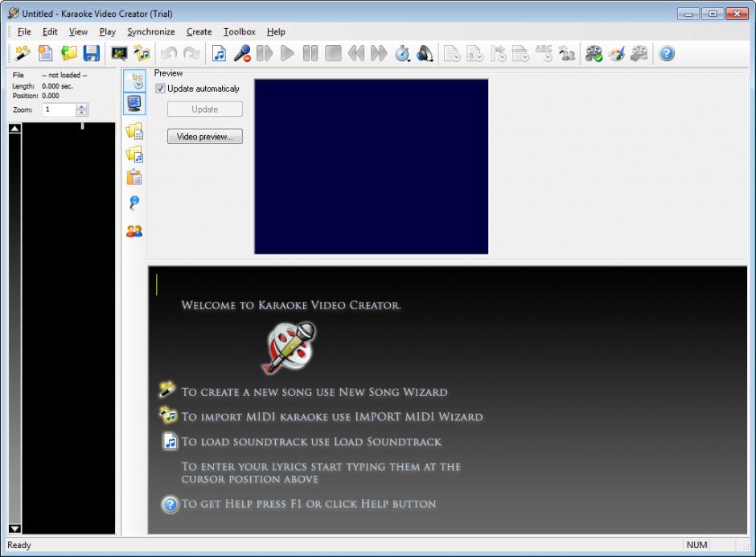
Task: Click the sidebar two-people singers icon
Action: (x=134, y=231)
